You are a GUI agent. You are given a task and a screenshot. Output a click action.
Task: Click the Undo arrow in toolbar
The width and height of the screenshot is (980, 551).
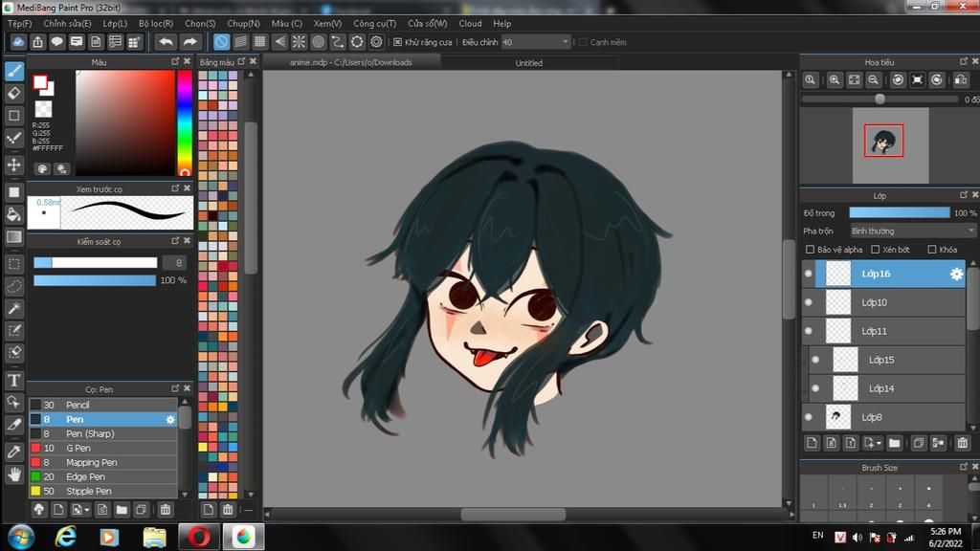166,42
